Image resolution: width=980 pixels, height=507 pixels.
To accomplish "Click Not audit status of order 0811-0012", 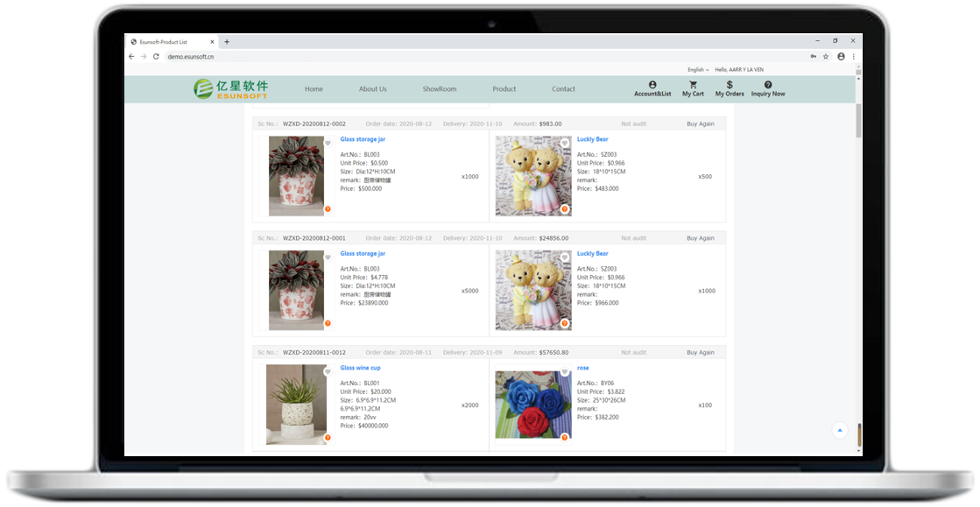I will [x=634, y=353].
